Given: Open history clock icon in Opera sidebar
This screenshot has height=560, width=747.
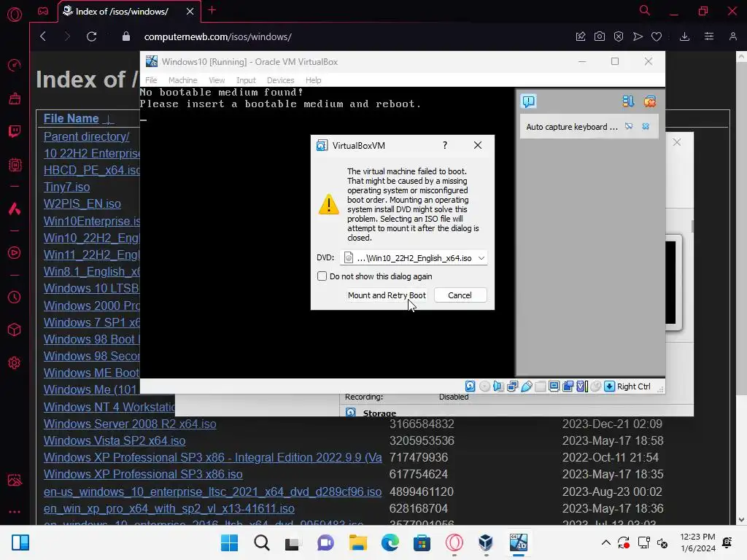Looking at the screenshot, I should [x=15, y=297].
